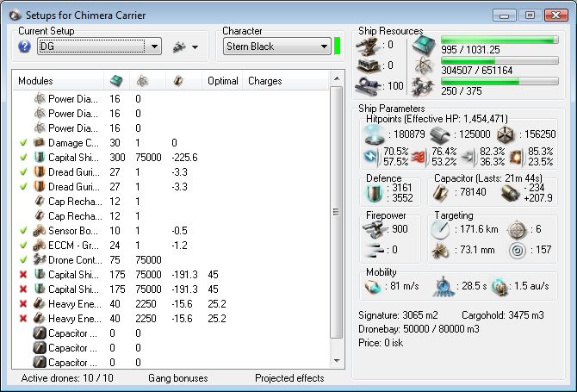This screenshot has height=392, width=577.
Task: Click the ship velocity icon
Action: tap(373, 286)
